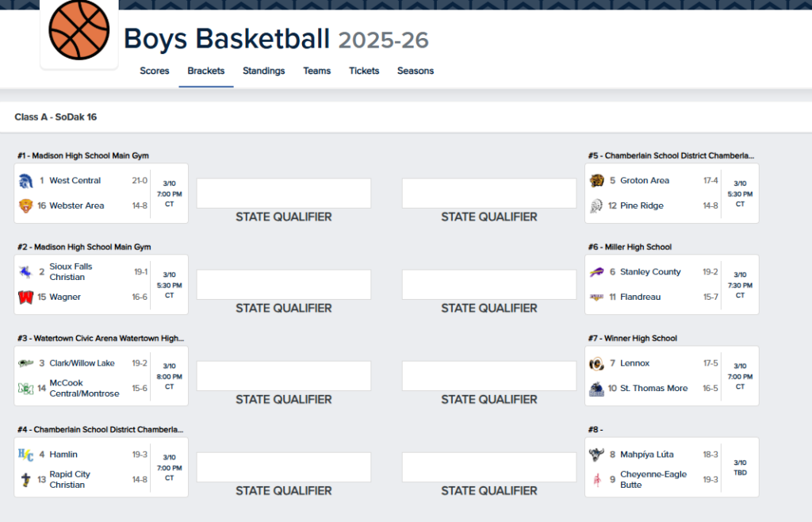Screen dimensions: 812x522
Task: Select the Seasons tab
Action: pyautogui.click(x=416, y=71)
